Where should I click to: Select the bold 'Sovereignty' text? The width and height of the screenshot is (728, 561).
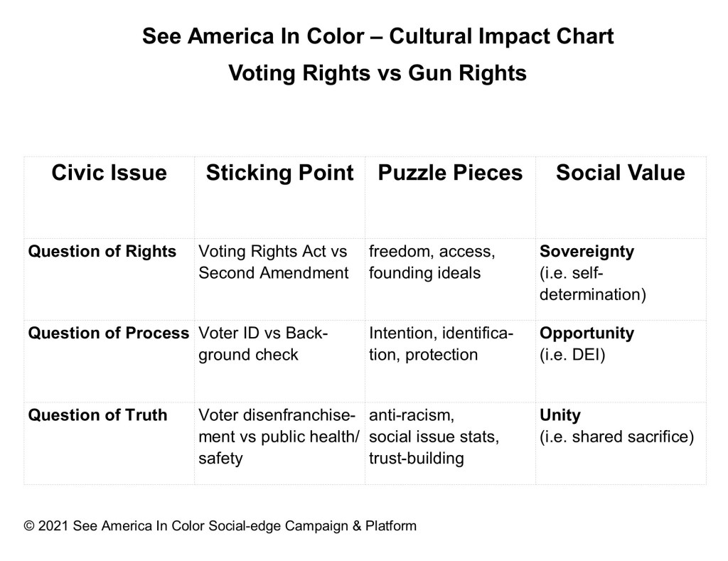(587, 252)
